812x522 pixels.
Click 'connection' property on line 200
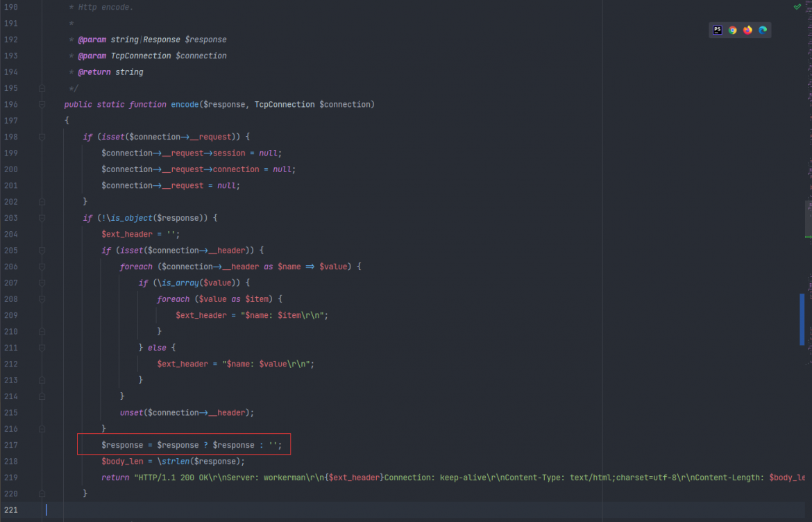click(236, 169)
